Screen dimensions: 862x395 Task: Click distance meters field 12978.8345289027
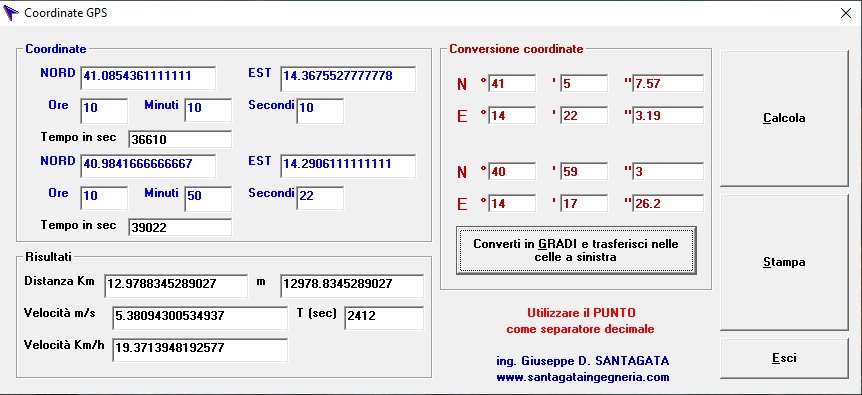coord(352,286)
